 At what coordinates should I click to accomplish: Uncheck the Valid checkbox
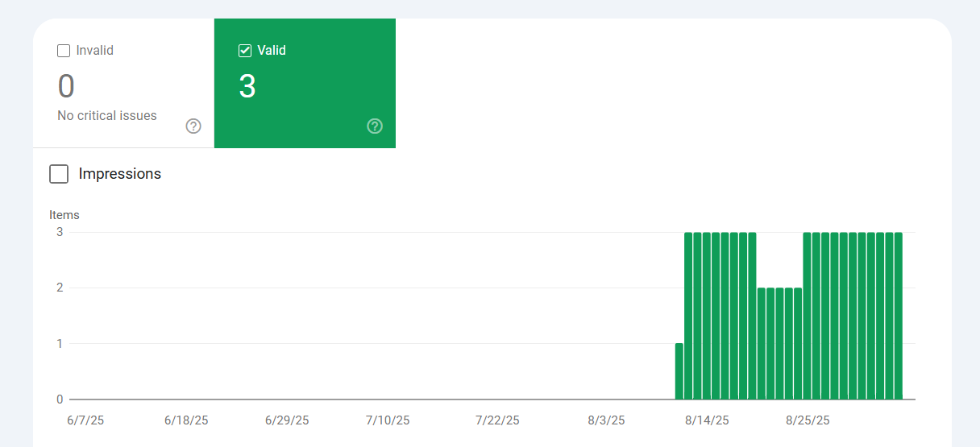tap(245, 51)
